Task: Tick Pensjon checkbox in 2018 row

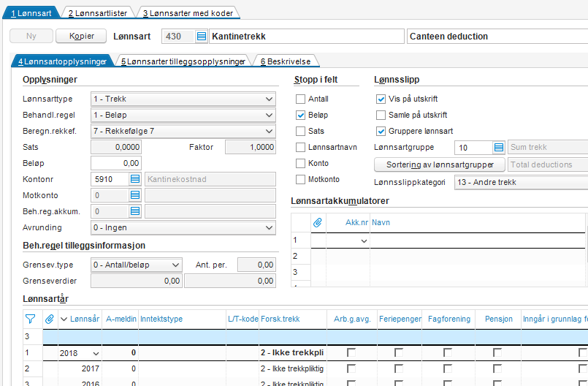Action: click(497, 352)
